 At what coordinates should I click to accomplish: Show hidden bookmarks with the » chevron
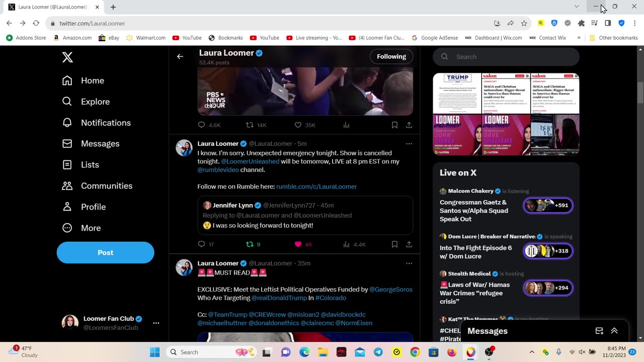click(579, 38)
